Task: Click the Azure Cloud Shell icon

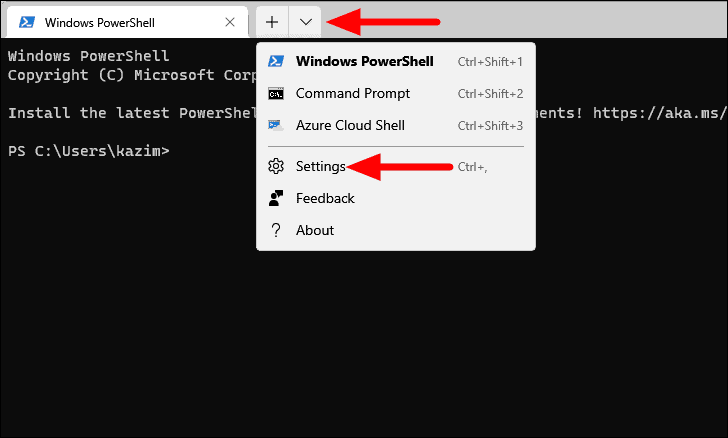Action: (276, 125)
